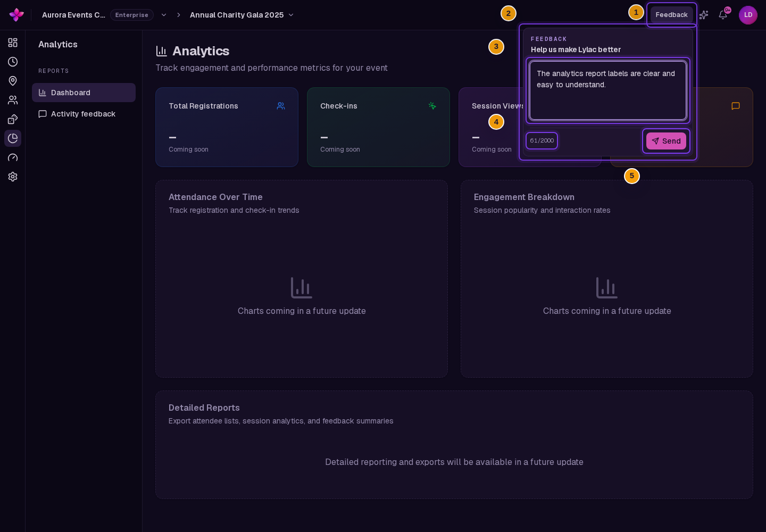Open the overview grid icon in the left rail
The width and height of the screenshot is (766, 532).
[13, 43]
